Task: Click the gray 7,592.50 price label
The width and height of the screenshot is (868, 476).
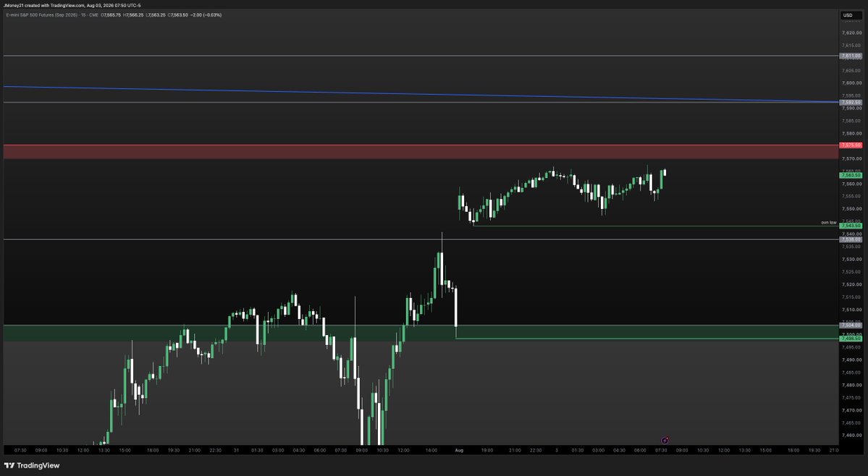Action: 851,102
